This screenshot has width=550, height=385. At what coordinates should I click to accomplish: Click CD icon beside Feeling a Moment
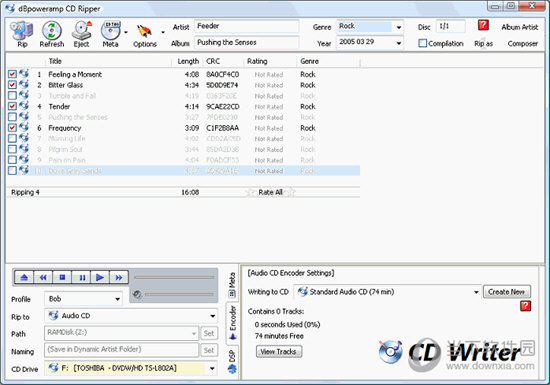tap(24, 74)
